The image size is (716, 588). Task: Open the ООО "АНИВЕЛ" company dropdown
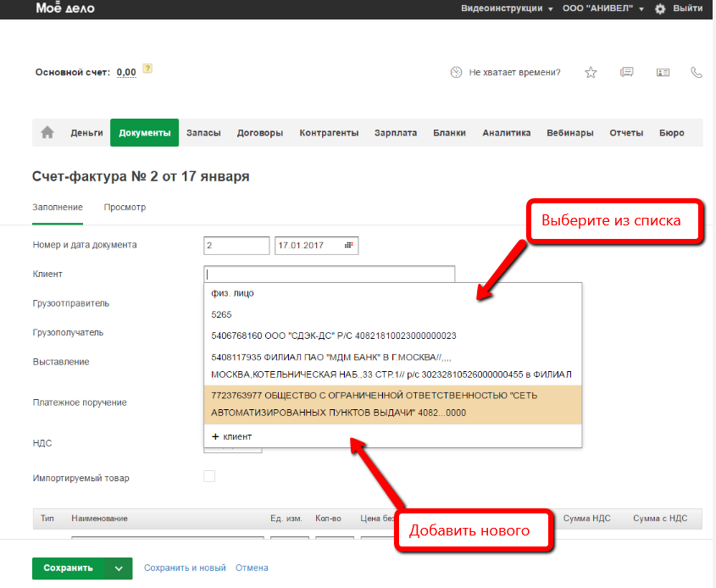pyautogui.click(x=602, y=8)
